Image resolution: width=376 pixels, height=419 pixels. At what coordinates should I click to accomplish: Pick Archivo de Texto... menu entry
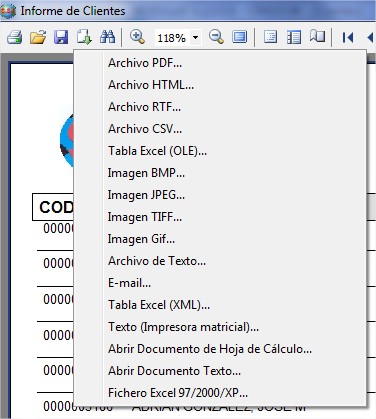point(220,261)
